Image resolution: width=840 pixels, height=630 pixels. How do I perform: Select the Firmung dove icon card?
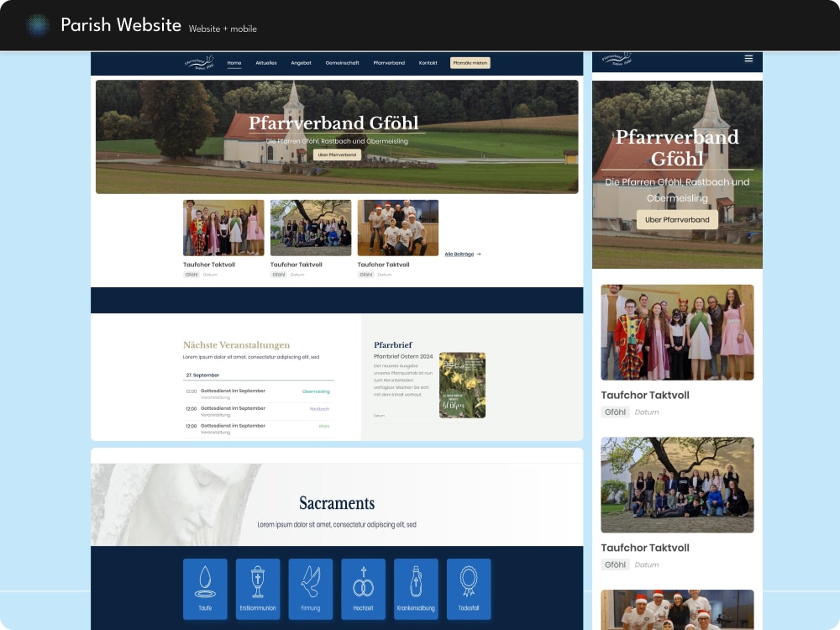311,589
